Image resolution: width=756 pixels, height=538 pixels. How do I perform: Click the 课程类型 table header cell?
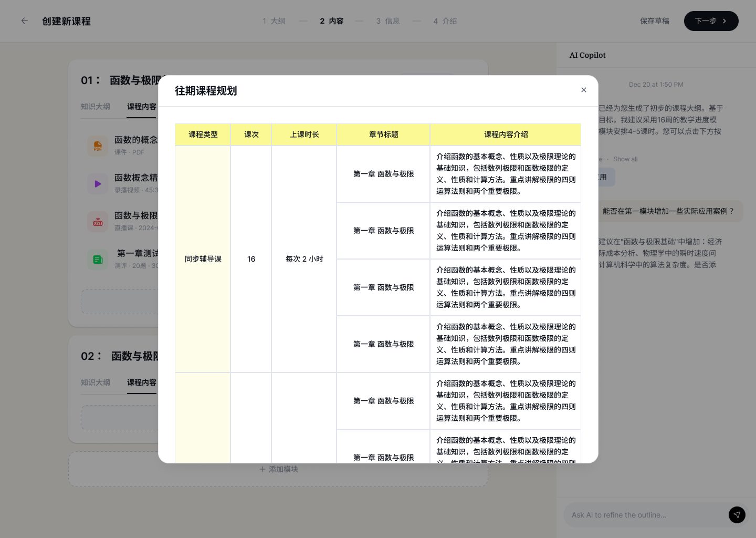[203, 134]
